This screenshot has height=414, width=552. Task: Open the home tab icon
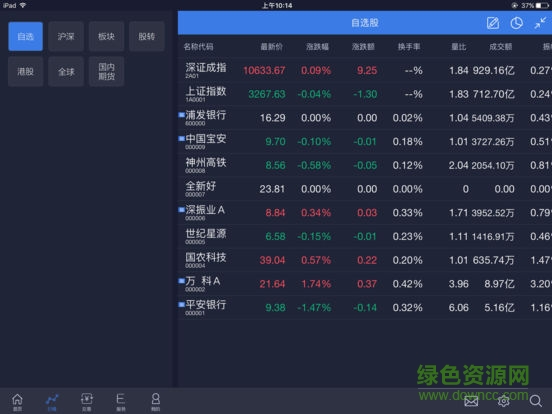click(17, 402)
